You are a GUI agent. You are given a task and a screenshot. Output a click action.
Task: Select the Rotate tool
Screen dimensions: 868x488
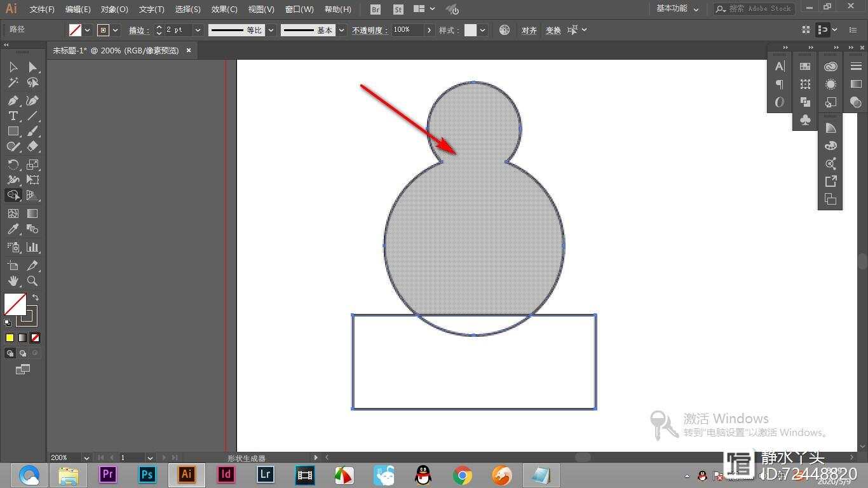tap(13, 165)
